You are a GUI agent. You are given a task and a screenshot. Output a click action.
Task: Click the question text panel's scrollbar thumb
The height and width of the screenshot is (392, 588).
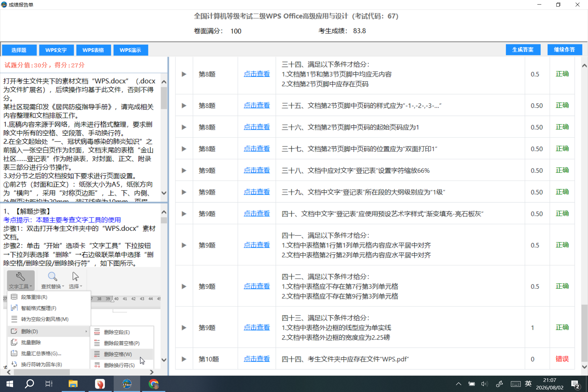(164, 98)
